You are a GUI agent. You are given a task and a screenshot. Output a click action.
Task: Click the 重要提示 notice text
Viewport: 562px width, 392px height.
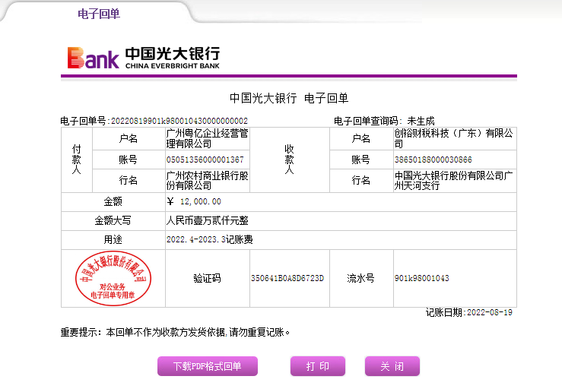(175, 332)
